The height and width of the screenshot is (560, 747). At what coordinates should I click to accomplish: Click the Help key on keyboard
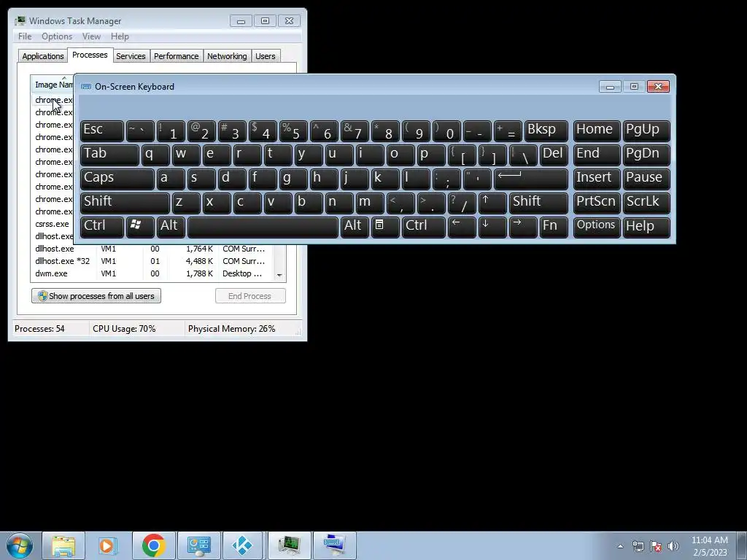click(x=646, y=227)
